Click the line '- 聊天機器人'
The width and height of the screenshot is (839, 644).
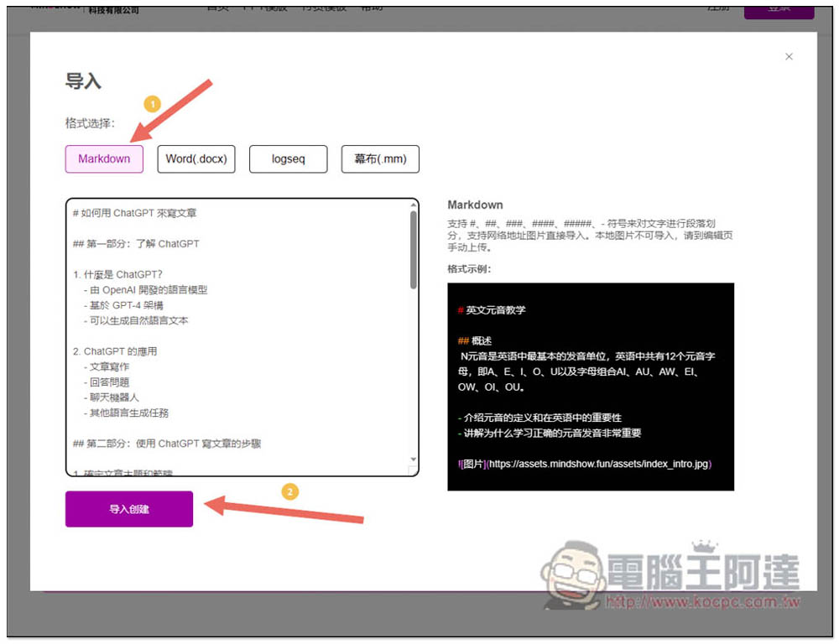[112, 397]
